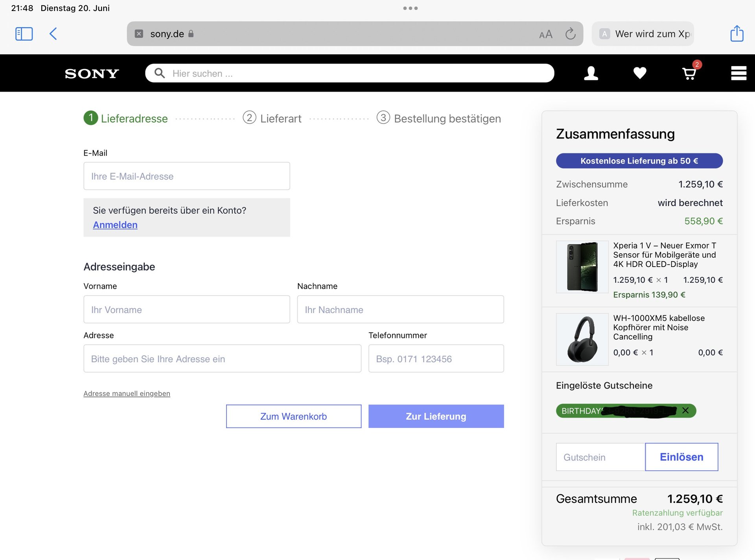
Task: Click the Einlösen voucher button
Action: pyautogui.click(x=681, y=457)
